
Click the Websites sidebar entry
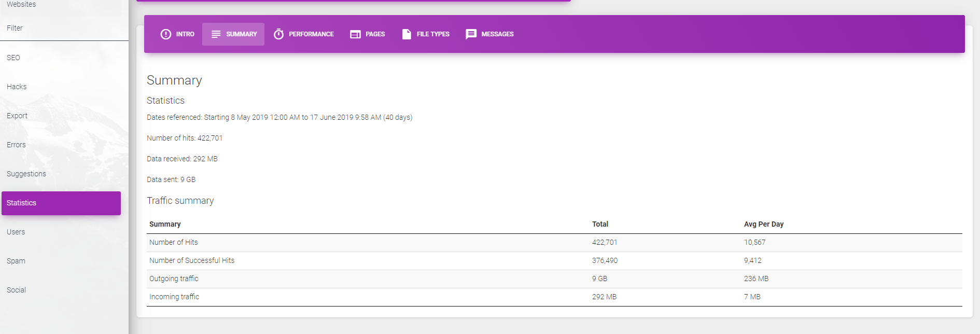click(x=21, y=5)
